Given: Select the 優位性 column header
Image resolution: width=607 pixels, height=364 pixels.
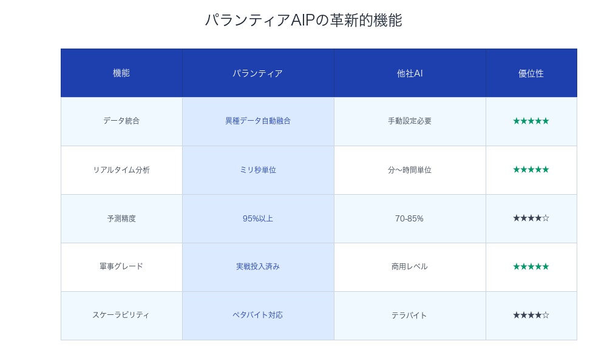Looking at the screenshot, I should pos(531,73).
